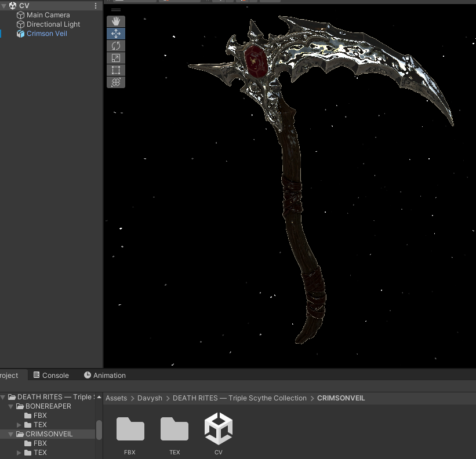Collapse the CV scene in Hierarchy
The width and height of the screenshot is (476, 459).
click(x=3, y=6)
